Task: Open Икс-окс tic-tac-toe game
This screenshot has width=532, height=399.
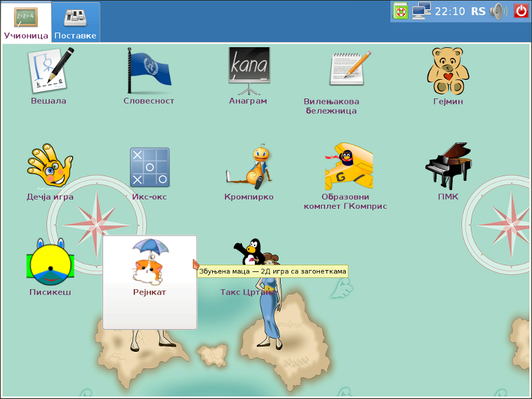Action: (149, 168)
